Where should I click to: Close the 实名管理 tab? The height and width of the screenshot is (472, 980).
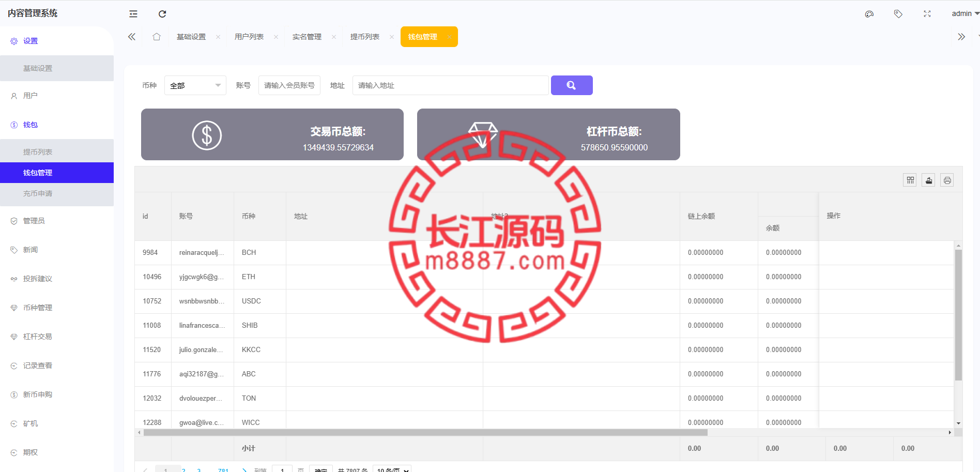pyautogui.click(x=334, y=37)
